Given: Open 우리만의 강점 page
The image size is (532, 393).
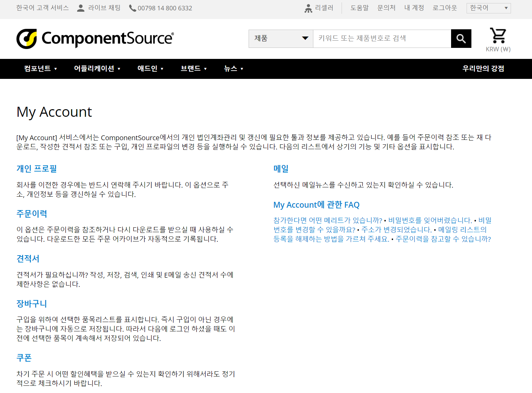Looking at the screenshot, I should (x=483, y=69).
